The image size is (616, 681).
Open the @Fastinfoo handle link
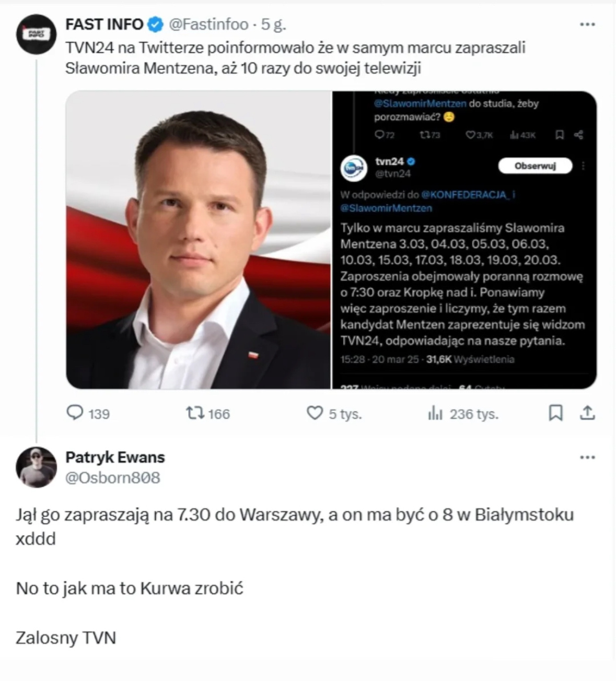tap(208, 24)
